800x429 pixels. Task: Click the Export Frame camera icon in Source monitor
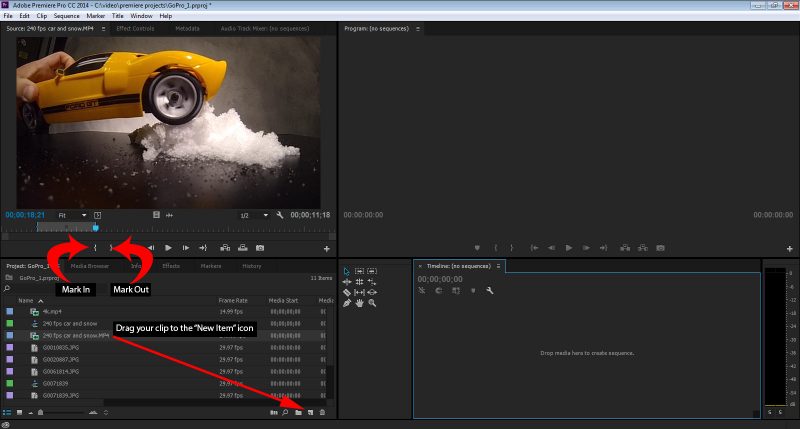coord(260,247)
